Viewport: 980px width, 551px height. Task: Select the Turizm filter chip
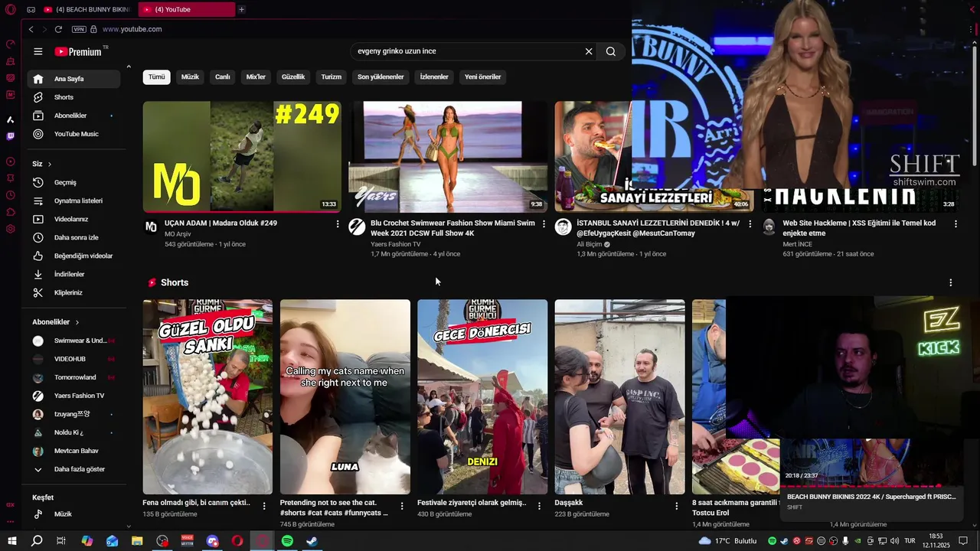point(331,77)
